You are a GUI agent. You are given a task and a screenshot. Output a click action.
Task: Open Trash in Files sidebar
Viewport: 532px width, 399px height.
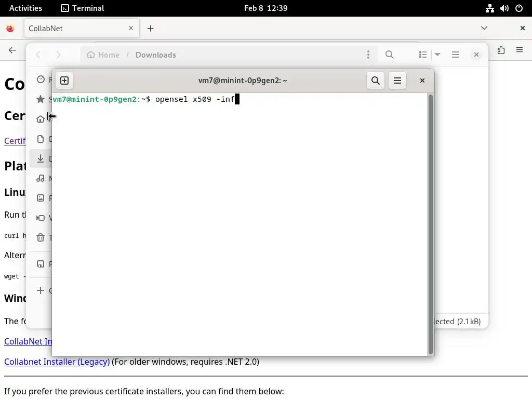(x=41, y=237)
